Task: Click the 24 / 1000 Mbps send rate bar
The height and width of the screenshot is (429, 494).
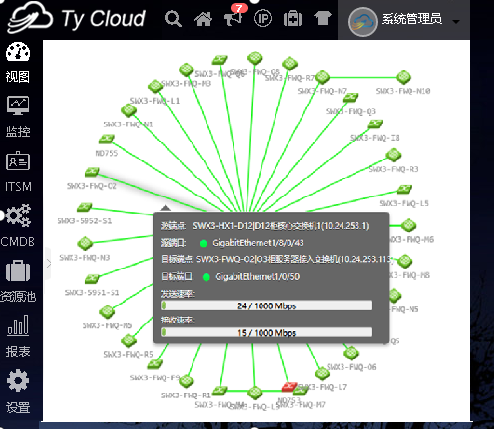Action: coord(266,305)
